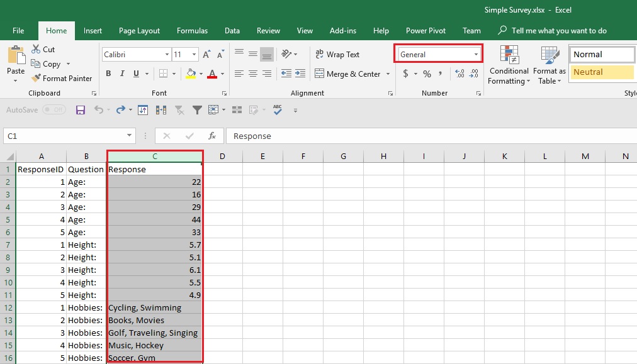
Task: Expand the Merge & Center dropdown arrow
Action: [x=388, y=74]
